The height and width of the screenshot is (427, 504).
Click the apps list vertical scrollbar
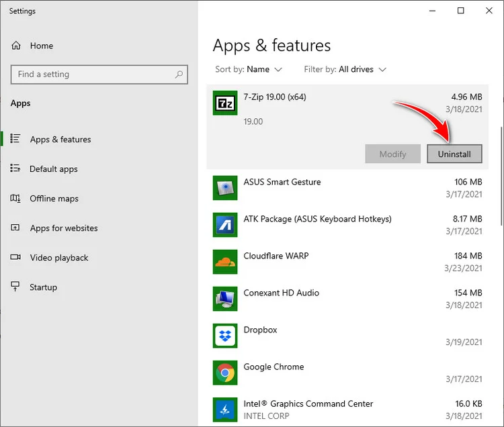tap(501, 177)
